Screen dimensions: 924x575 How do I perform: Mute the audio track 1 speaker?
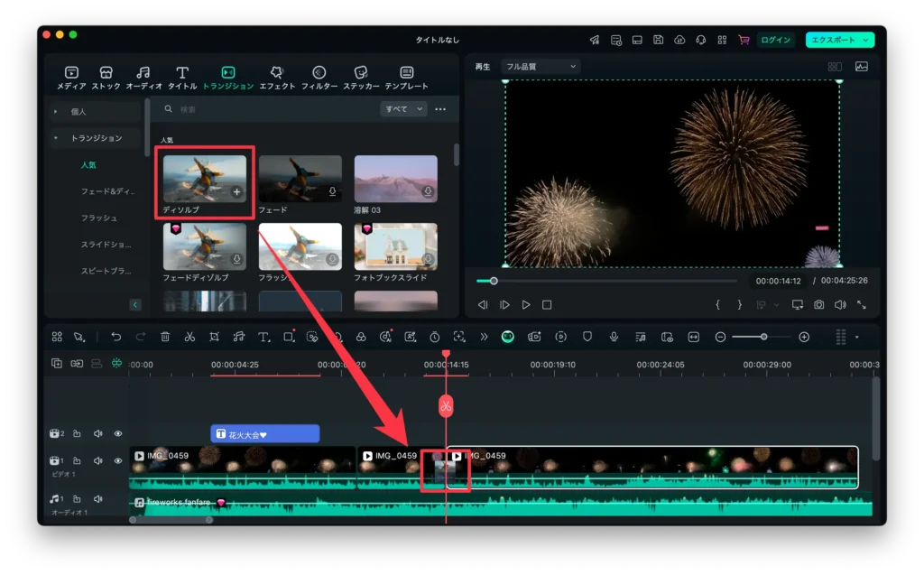97,498
